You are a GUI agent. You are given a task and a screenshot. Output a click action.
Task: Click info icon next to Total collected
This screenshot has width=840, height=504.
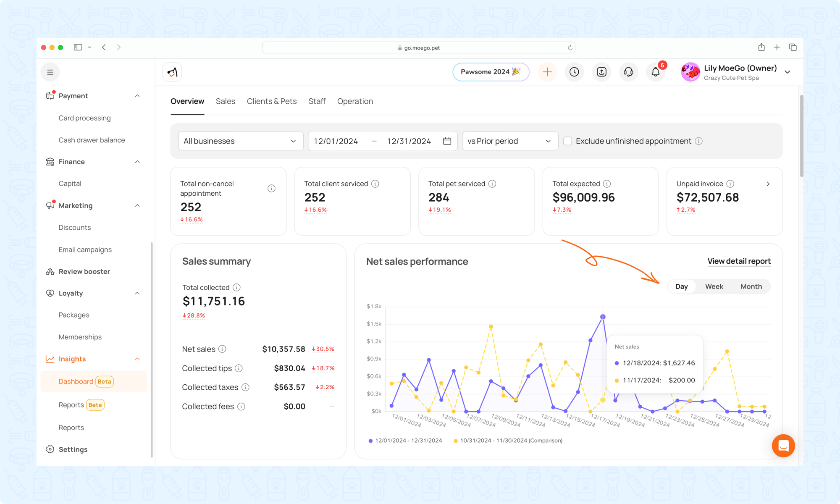[236, 287]
